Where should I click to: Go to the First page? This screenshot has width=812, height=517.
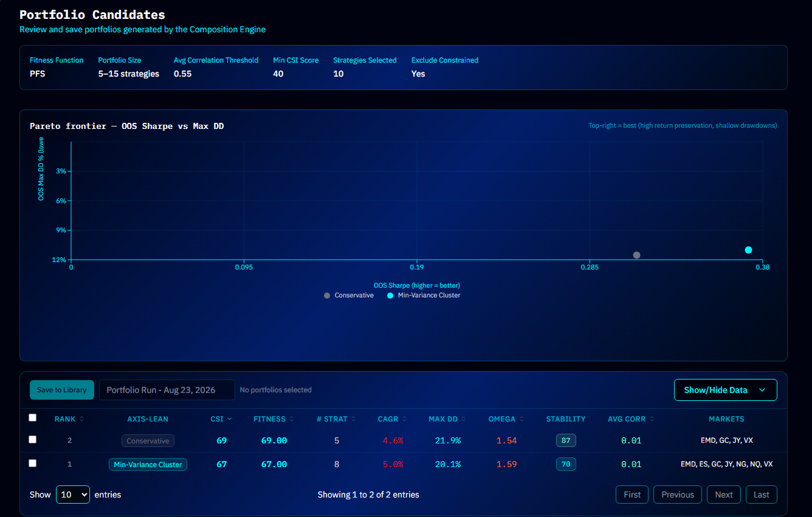[632, 494]
